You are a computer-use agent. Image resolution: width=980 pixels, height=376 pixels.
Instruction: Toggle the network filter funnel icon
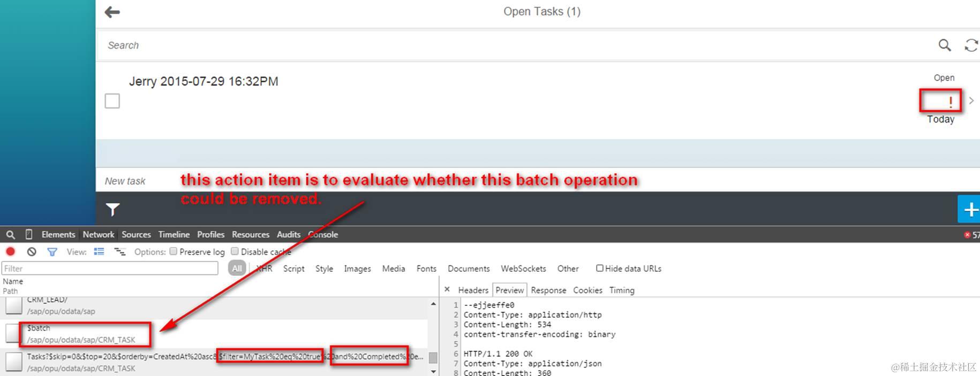pos(52,251)
